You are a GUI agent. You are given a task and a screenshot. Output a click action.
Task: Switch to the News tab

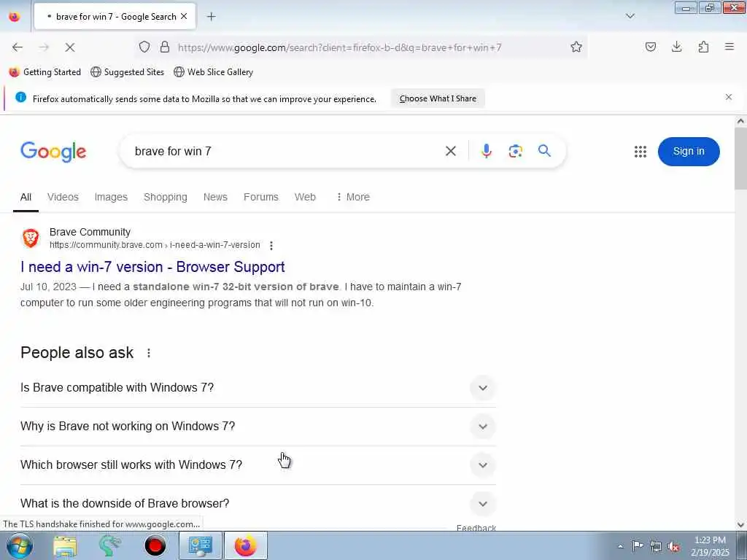pyautogui.click(x=215, y=197)
